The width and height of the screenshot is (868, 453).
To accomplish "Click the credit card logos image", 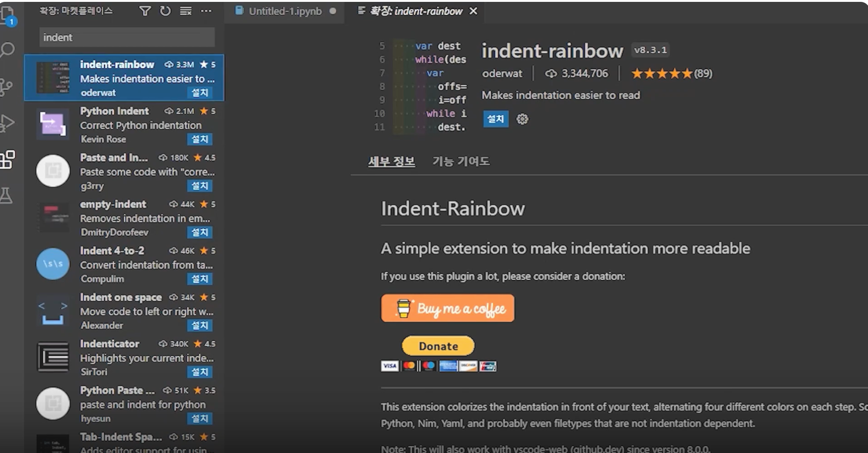I will click(438, 366).
